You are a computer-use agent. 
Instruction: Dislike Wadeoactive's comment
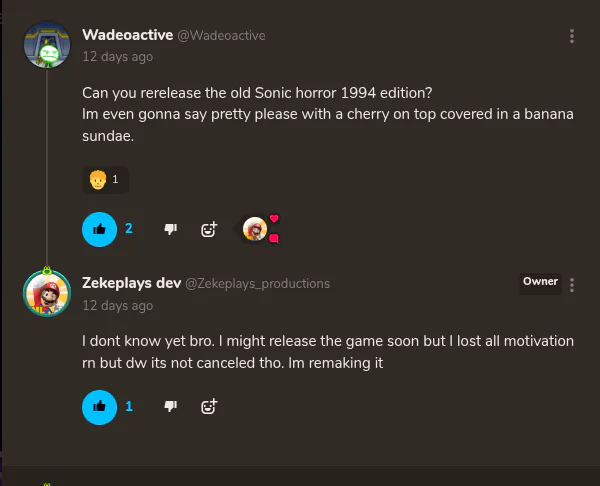point(170,228)
